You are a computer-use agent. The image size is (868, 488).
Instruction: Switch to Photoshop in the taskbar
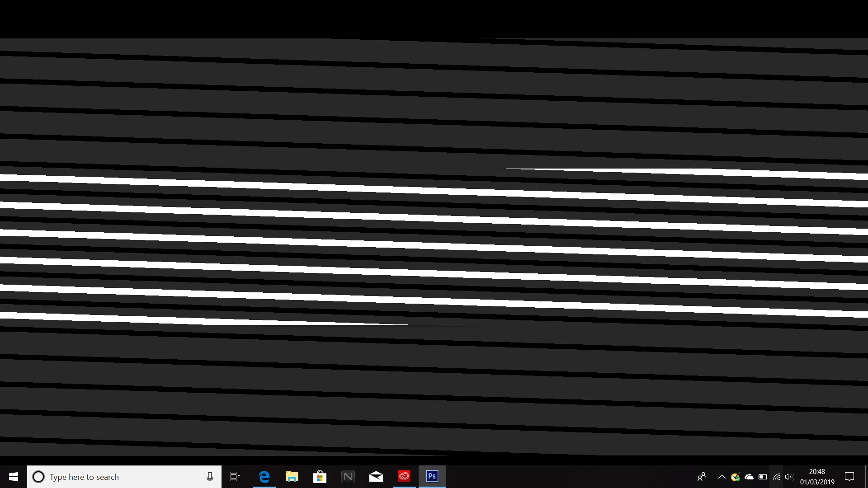(x=432, y=476)
